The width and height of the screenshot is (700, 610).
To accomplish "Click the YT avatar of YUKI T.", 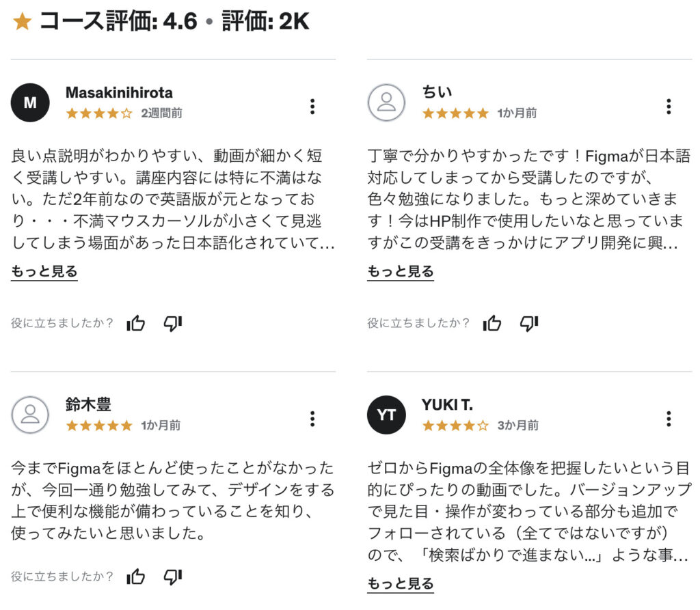I will (386, 415).
